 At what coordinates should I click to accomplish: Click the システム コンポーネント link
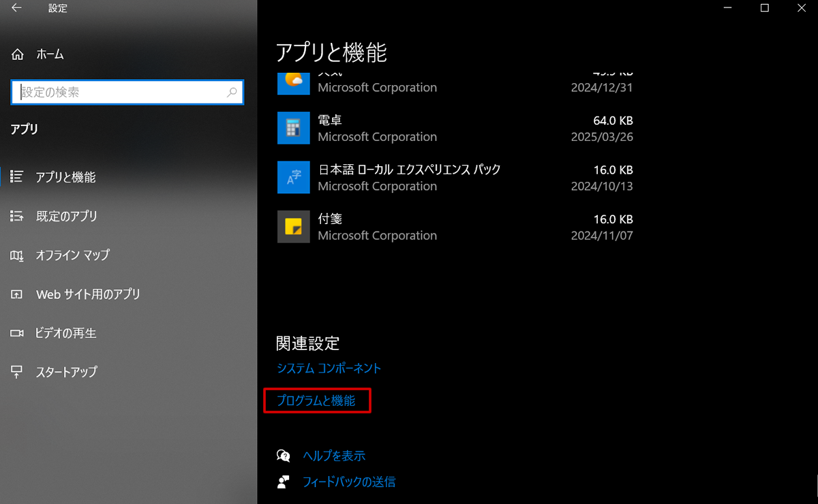click(x=329, y=368)
